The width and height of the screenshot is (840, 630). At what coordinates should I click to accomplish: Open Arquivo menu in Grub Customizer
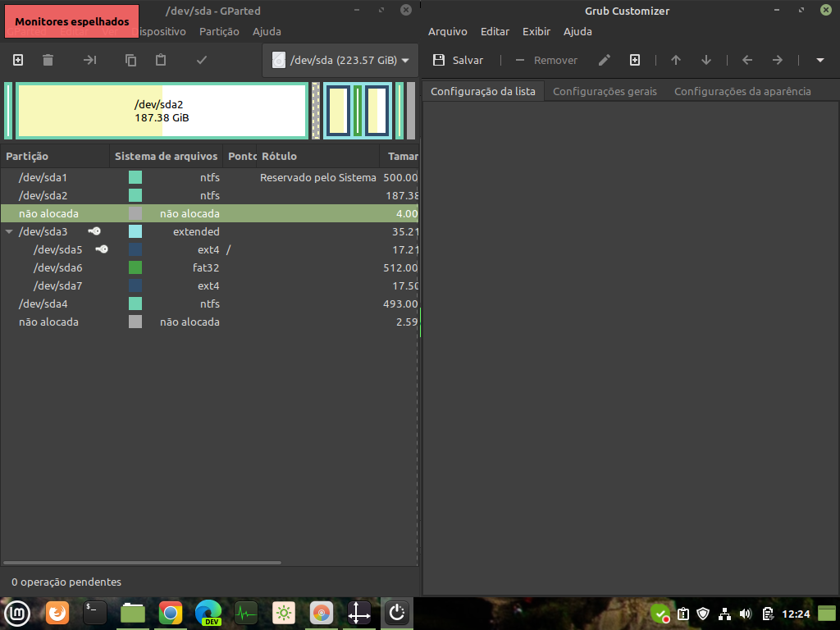(x=448, y=32)
